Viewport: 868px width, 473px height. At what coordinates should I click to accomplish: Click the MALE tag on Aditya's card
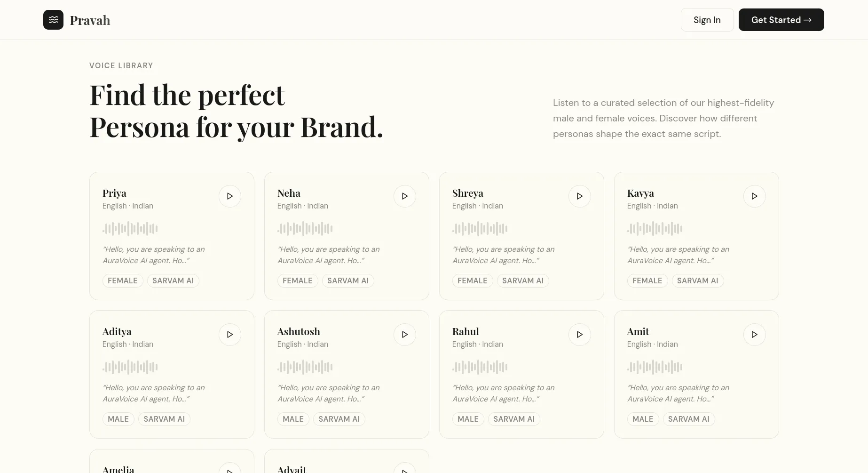coord(118,419)
